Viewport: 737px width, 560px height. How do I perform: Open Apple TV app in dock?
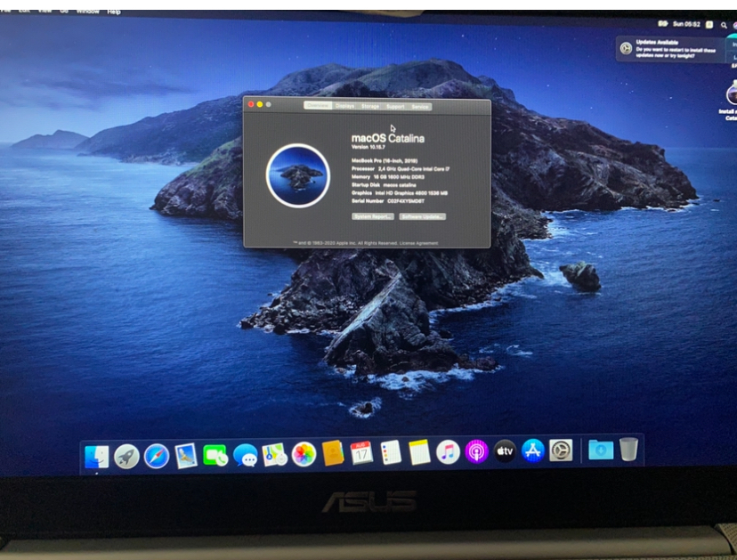[505, 451]
